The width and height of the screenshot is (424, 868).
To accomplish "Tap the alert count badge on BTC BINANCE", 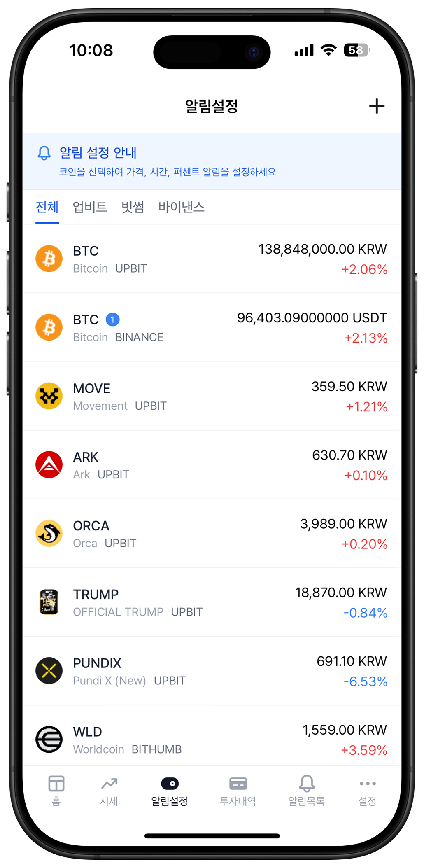I will click(112, 320).
